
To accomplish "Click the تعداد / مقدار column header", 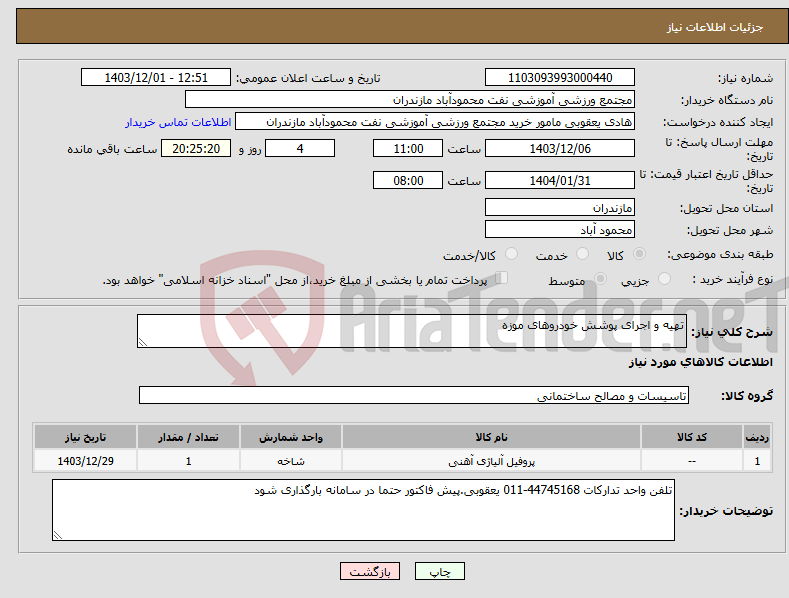I will pos(188,437).
